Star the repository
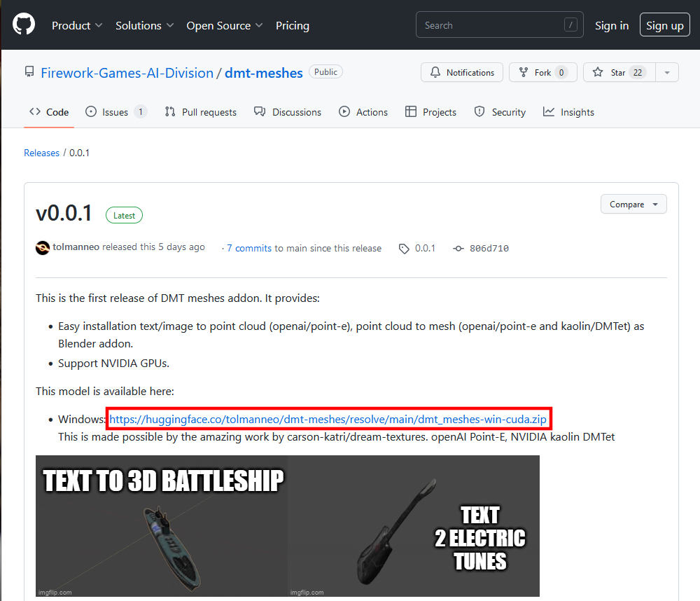The height and width of the screenshot is (601, 700). (x=619, y=72)
